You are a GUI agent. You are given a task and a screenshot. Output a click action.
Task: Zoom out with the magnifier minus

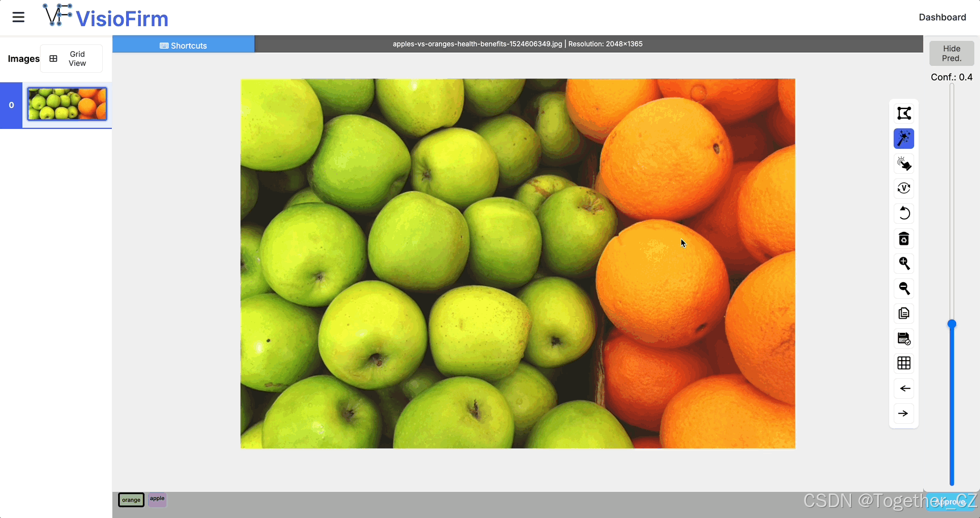pyautogui.click(x=904, y=289)
